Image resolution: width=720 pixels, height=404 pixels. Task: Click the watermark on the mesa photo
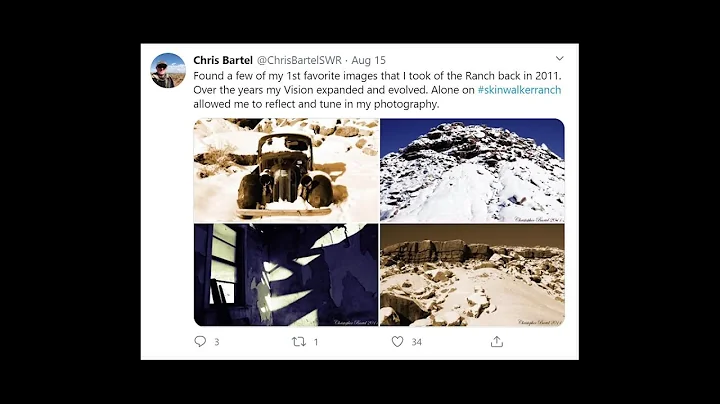tap(540, 322)
